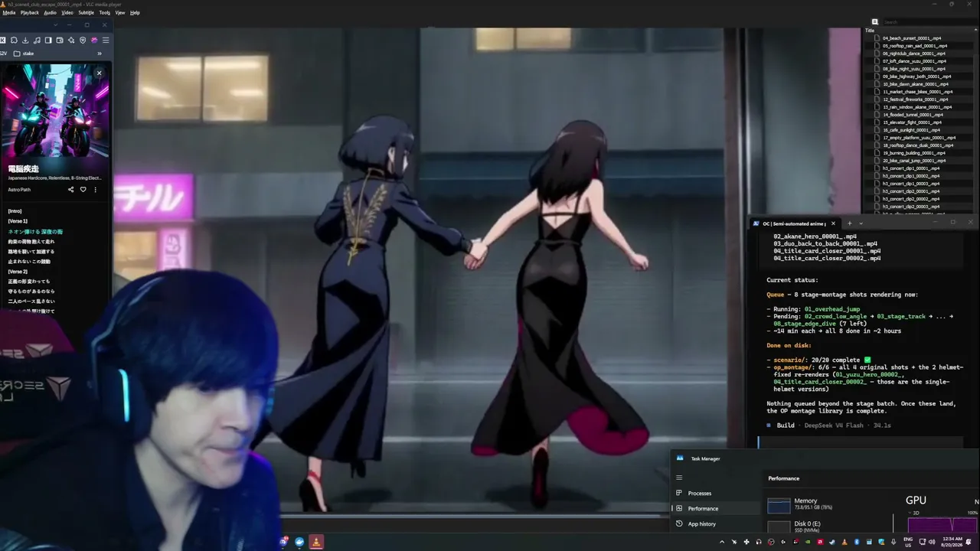
Task: Click the [Verse 1] lyrics label
Action: 18,221
